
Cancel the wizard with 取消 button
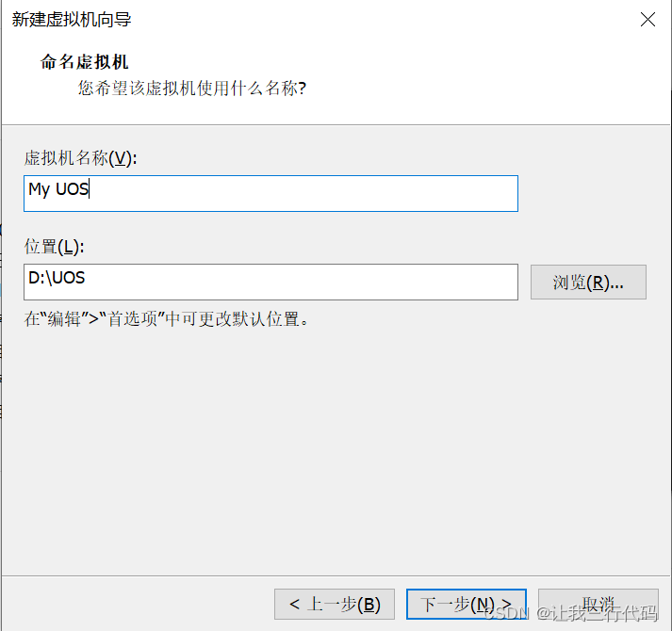pos(598,604)
